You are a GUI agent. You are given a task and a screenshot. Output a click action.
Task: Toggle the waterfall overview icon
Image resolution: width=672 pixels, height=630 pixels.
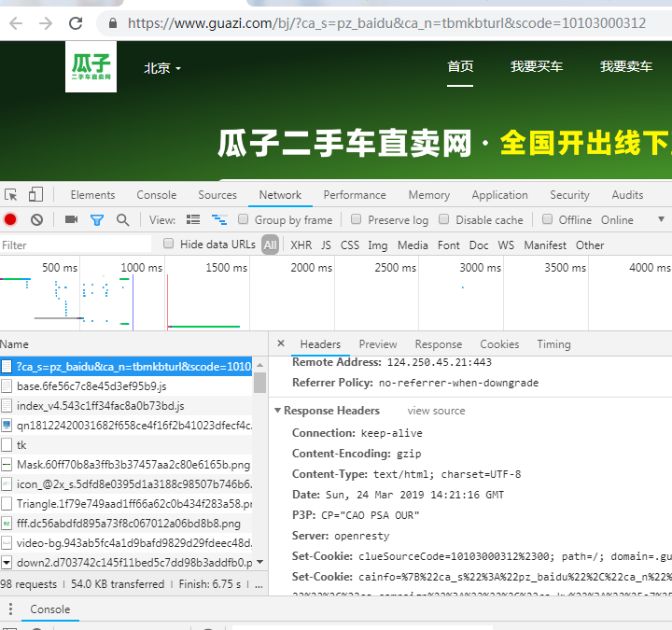tap(219, 220)
